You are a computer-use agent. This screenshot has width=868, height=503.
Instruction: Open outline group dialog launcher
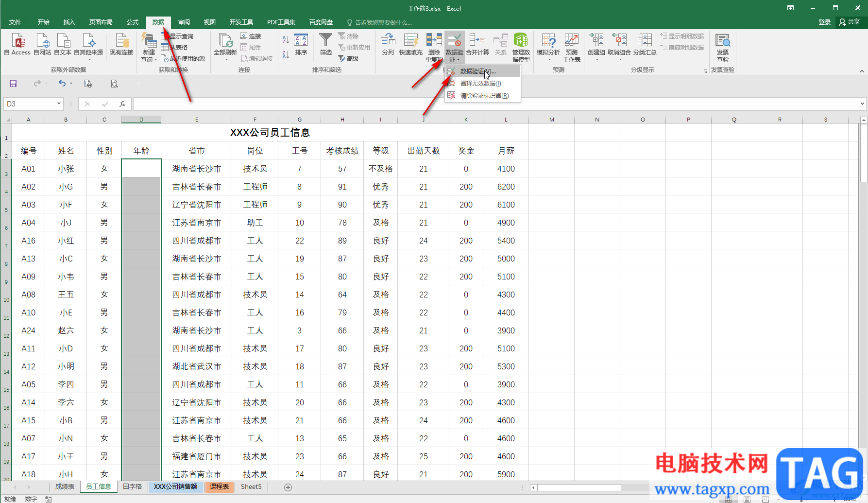[x=705, y=71]
